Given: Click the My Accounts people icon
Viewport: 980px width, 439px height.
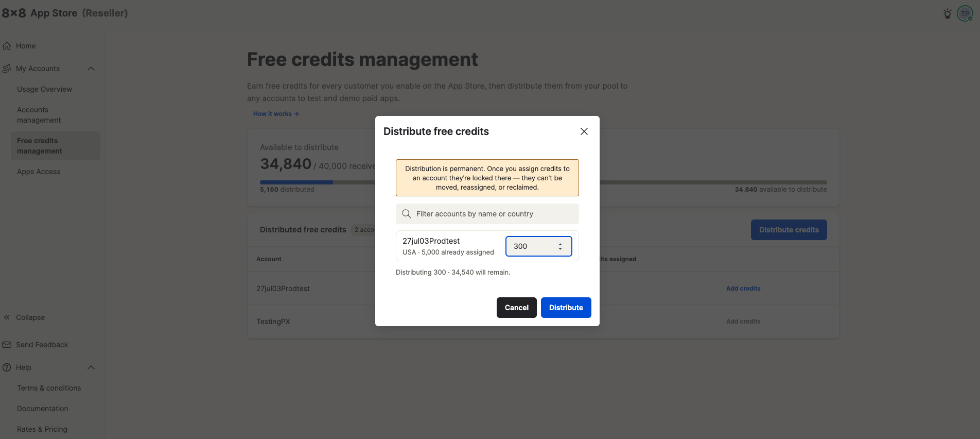Looking at the screenshot, I should click(7, 69).
